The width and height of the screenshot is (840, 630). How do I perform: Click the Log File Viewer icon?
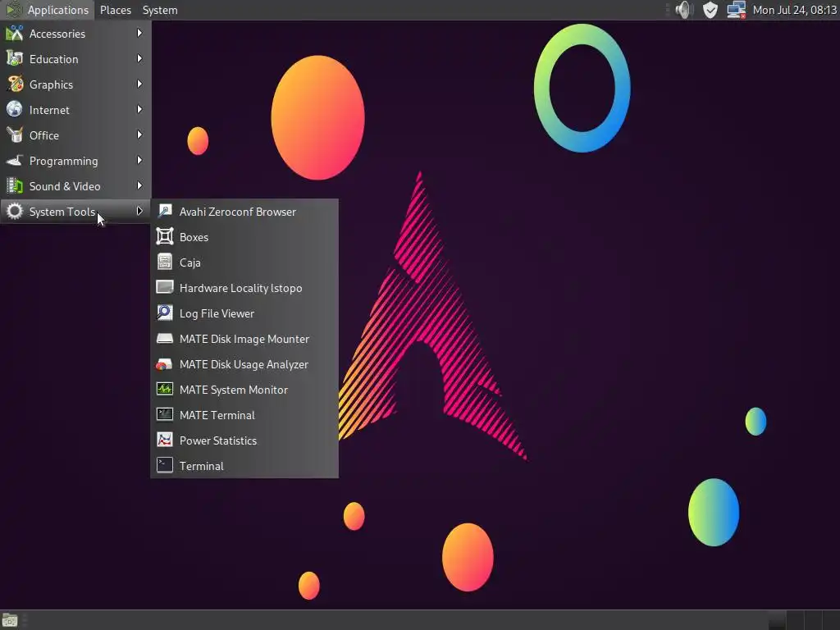coord(164,313)
